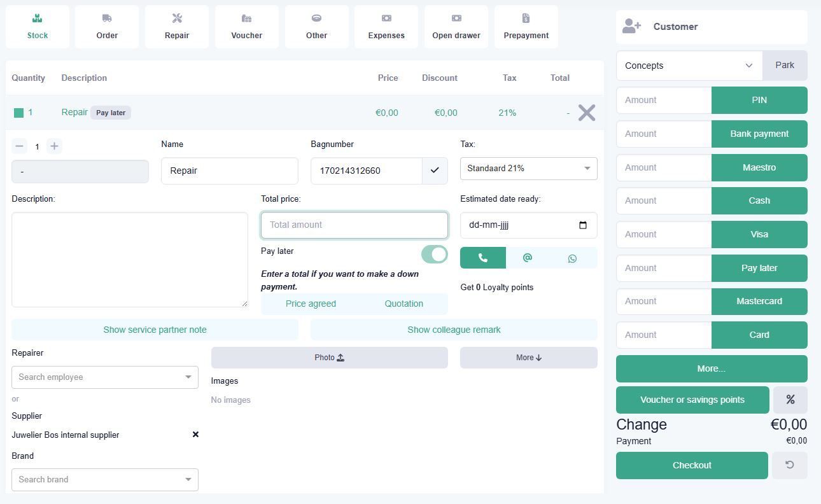This screenshot has width=821, height=504.
Task: Pay with Mastercard
Action: tap(759, 301)
